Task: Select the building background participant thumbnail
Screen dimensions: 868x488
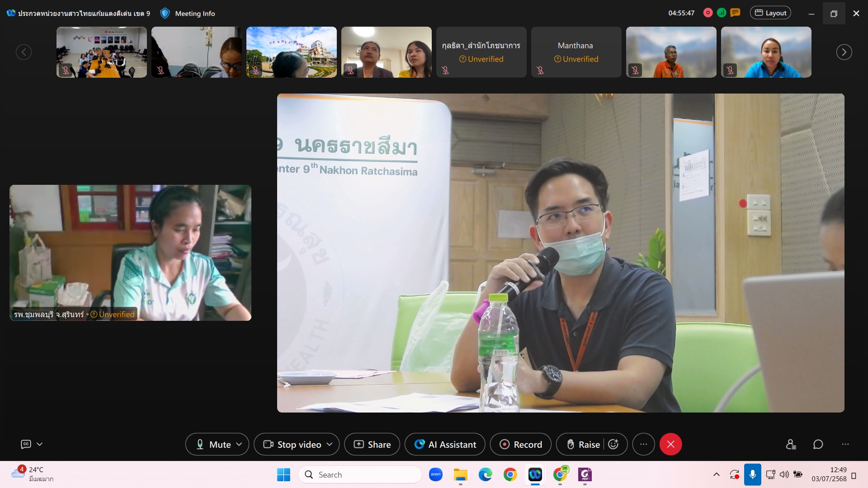Action: (292, 52)
